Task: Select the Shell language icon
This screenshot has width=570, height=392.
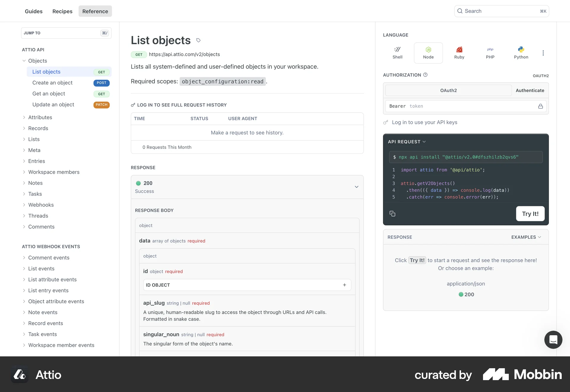Action: [x=397, y=53]
